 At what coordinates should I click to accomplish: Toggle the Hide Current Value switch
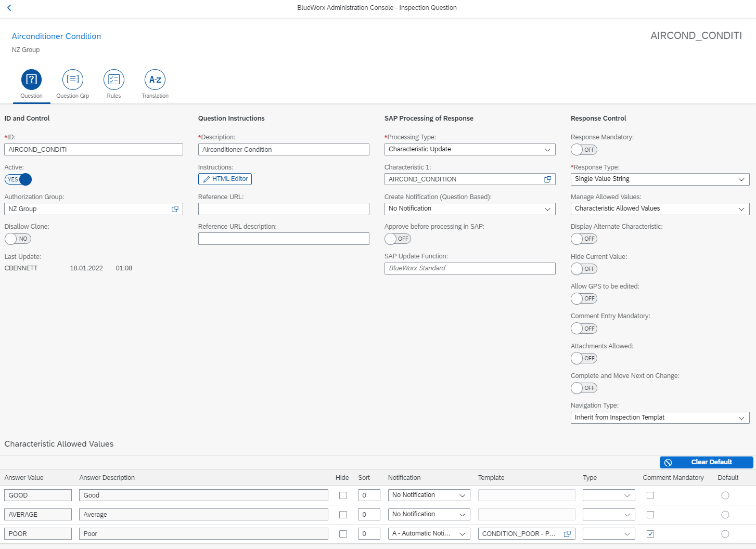point(584,269)
